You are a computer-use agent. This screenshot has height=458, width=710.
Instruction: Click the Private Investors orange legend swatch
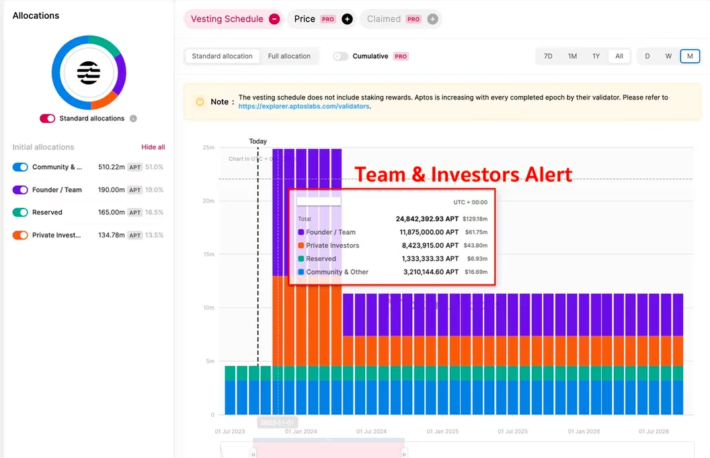[x=301, y=246]
